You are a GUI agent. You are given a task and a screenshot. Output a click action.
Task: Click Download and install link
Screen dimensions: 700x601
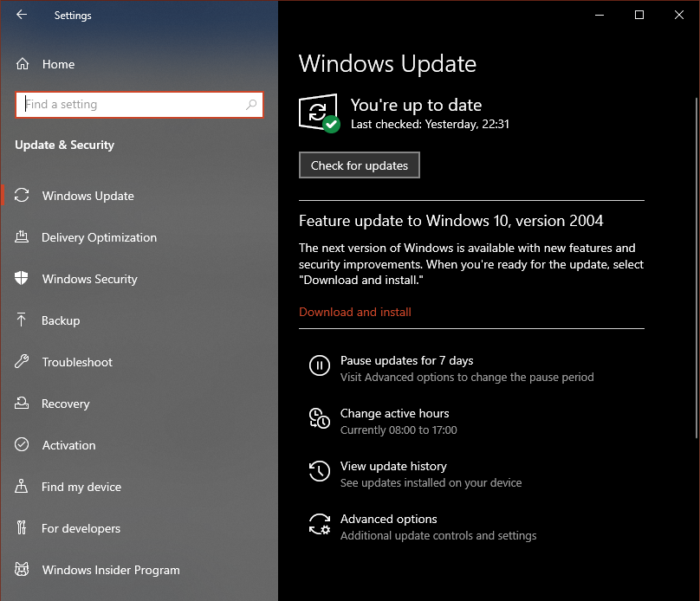click(x=355, y=312)
